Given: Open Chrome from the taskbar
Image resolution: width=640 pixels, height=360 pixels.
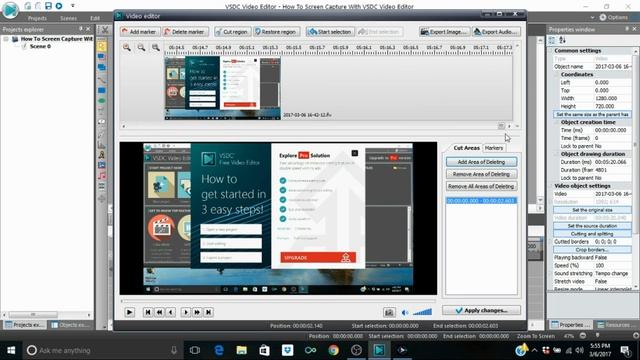Looking at the screenshot, I should [333, 350].
